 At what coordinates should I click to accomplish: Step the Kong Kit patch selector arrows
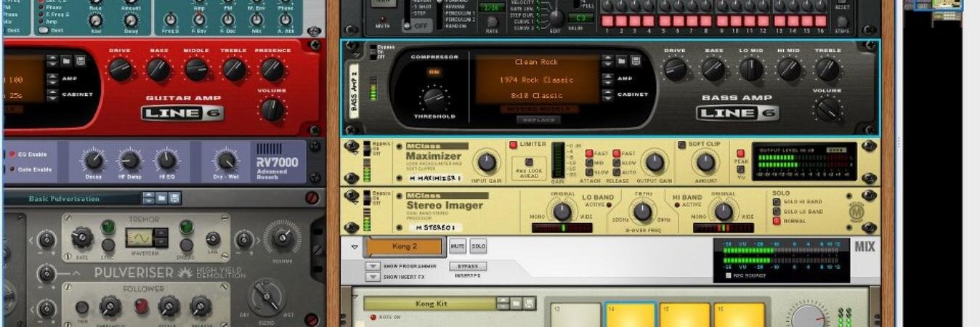pyautogui.click(x=503, y=303)
